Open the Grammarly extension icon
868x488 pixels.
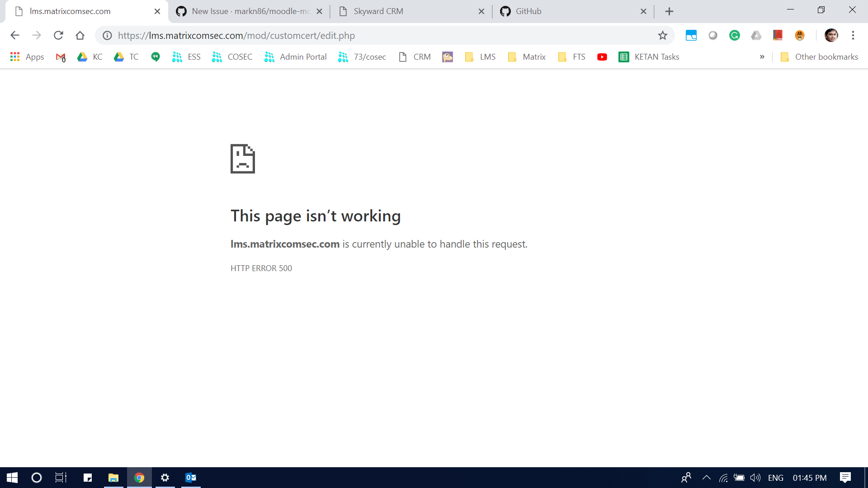734,35
